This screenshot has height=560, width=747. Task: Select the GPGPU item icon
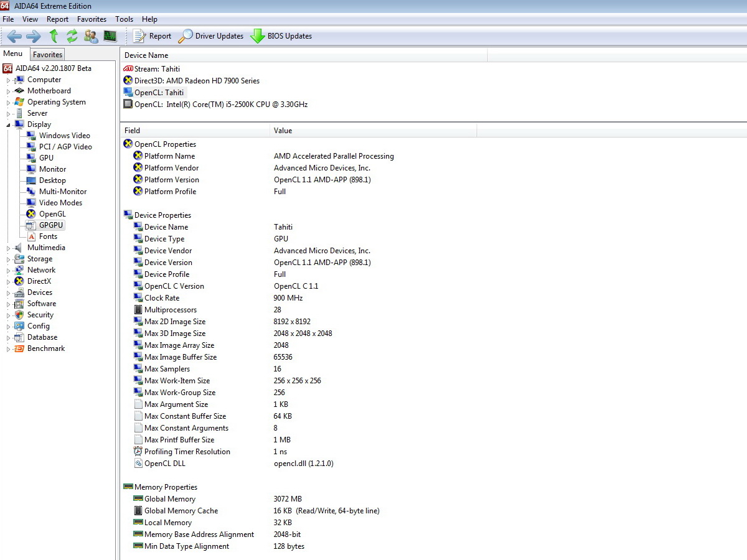point(31,225)
